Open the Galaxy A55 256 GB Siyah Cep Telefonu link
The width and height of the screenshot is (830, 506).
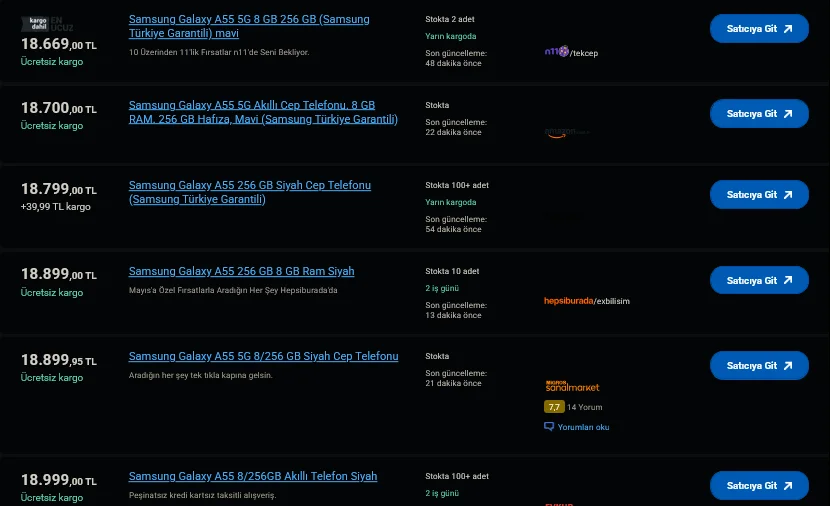(250, 192)
